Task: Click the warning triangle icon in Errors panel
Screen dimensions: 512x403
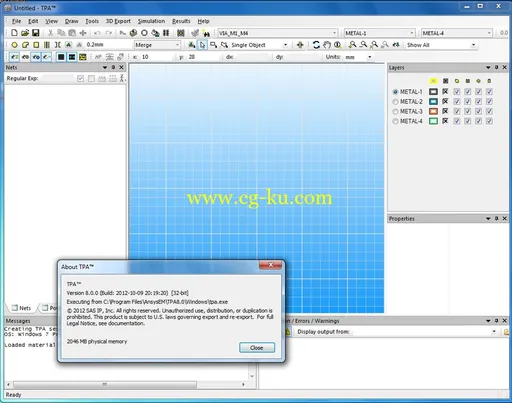Action: (x=287, y=332)
